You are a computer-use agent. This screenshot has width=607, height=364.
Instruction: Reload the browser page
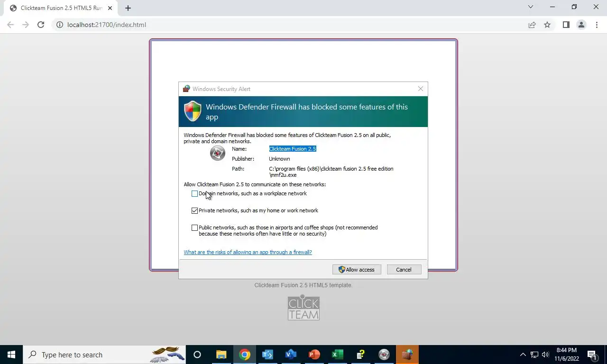41,25
